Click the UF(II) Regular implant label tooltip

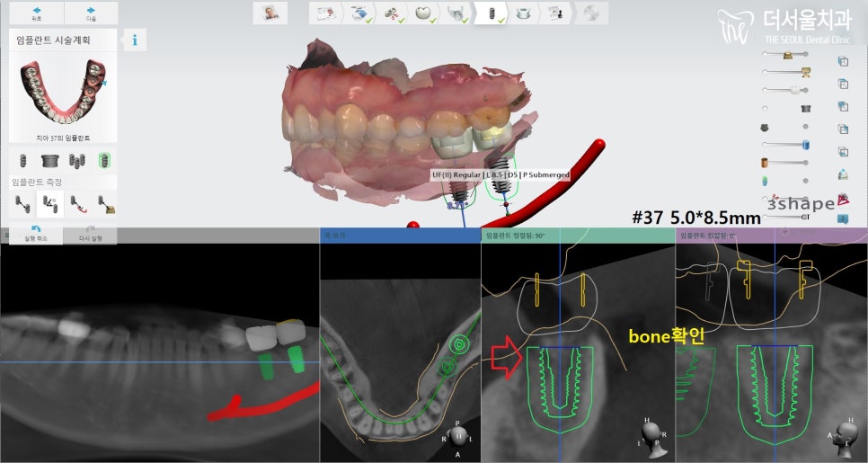[501, 175]
